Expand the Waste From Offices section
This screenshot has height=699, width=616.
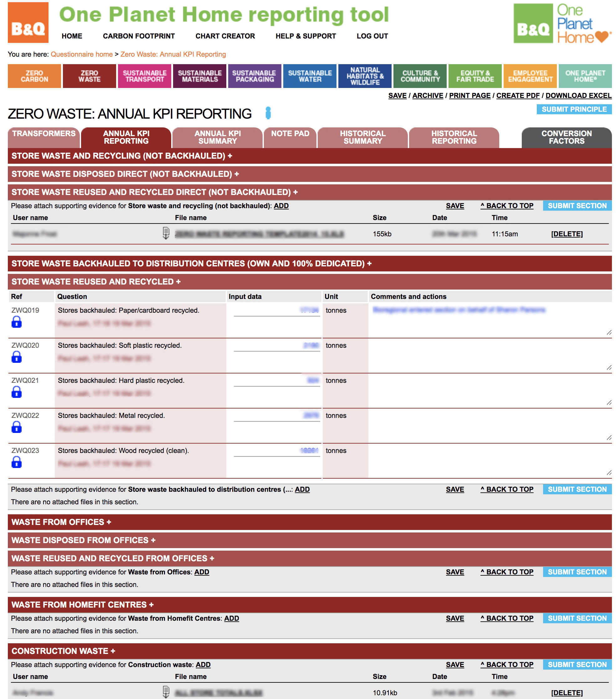(310, 522)
